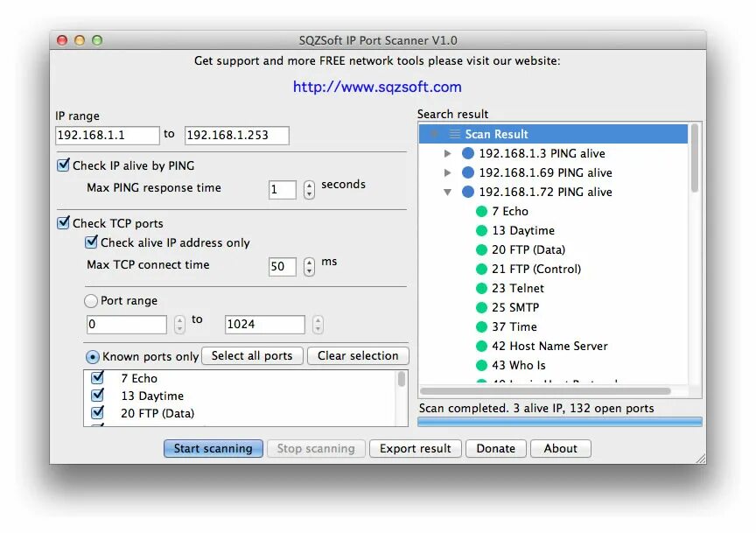Viewport: 756px width, 533px height.
Task: Click Max PING response time stepper arrows
Action: click(309, 190)
